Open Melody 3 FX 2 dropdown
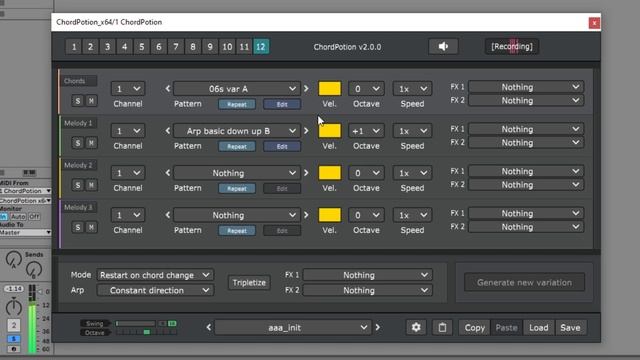This screenshot has width=640, height=360. [526, 227]
